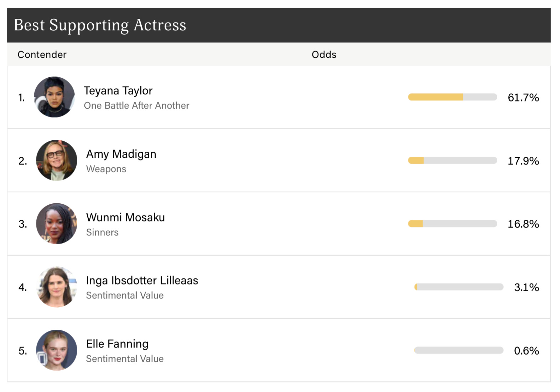This screenshot has height=392, width=560.
Task: Click the One Battle After Another film title
Action: click(136, 106)
